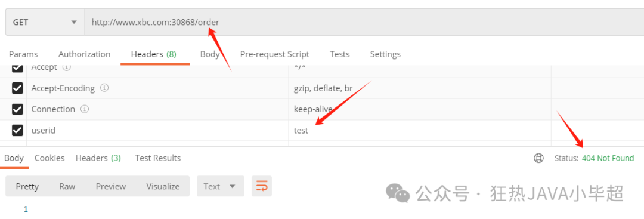The width and height of the screenshot is (644, 219).
Task: Open the Authorization tab
Action: [x=84, y=54]
